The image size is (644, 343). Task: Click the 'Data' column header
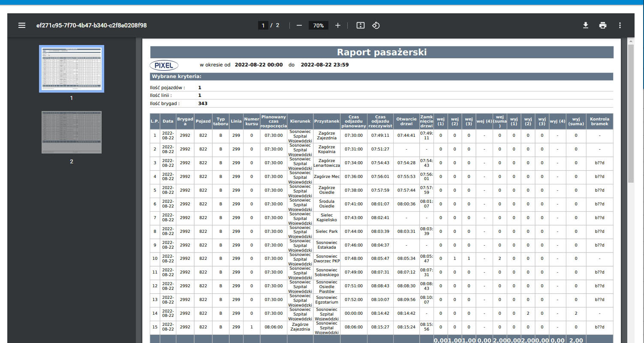coord(168,121)
